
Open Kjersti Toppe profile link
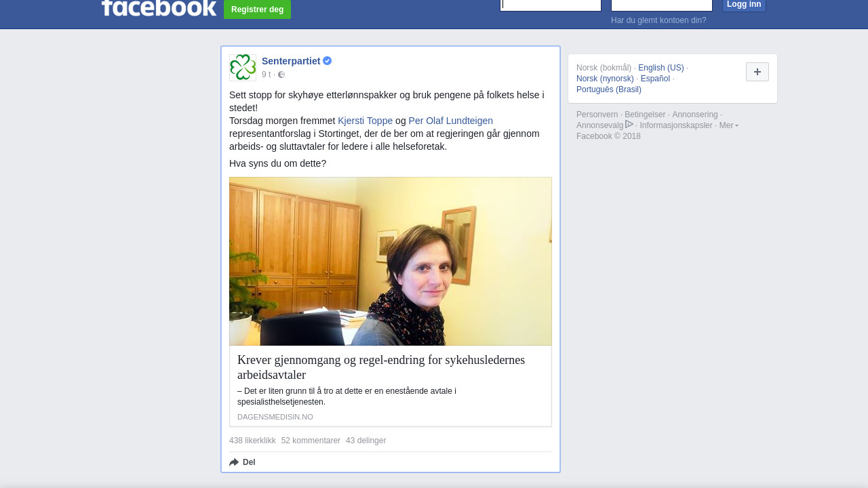pyautogui.click(x=366, y=121)
